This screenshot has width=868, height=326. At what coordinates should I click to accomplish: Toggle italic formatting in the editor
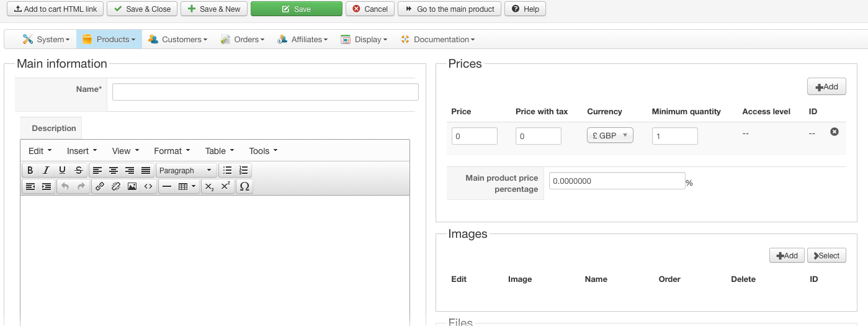(x=46, y=170)
